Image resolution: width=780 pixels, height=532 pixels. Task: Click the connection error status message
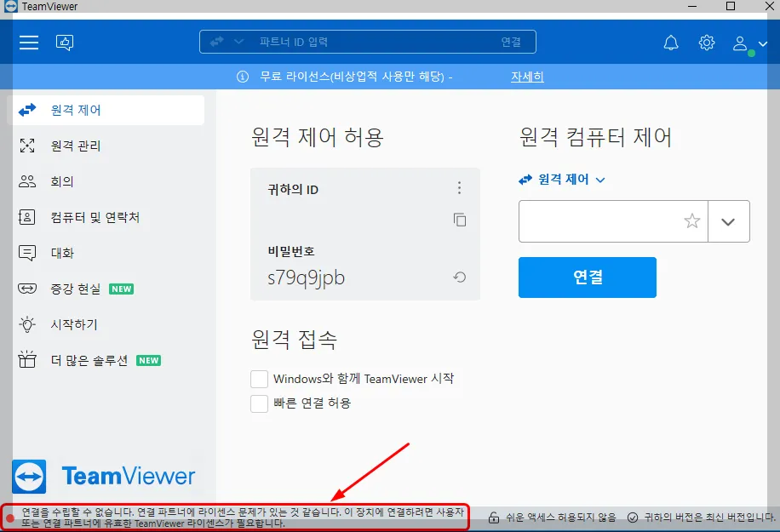(x=243, y=518)
